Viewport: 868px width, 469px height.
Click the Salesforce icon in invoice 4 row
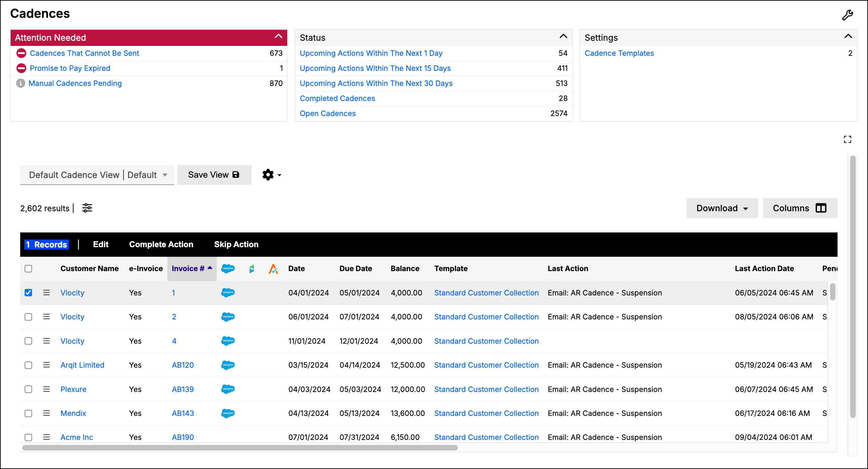click(x=228, y=341)
